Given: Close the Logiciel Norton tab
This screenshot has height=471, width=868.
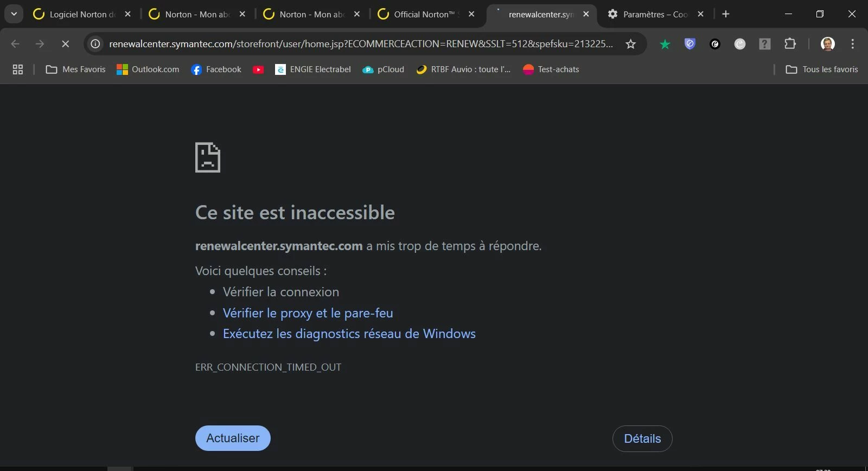Looking at the screenshot, I should point(127,15).
